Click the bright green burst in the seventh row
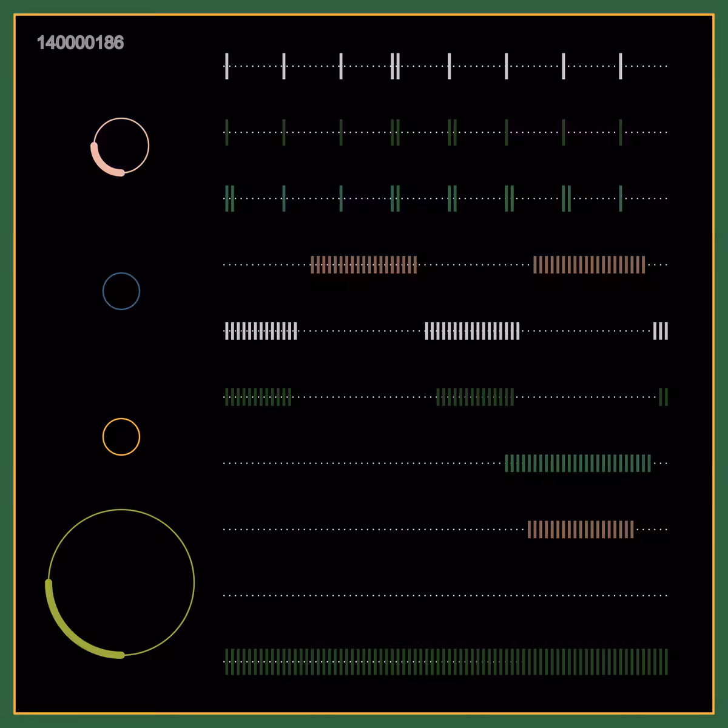This screenshot has width=728, height=728. pyautogui.click(x=578, y=463)
